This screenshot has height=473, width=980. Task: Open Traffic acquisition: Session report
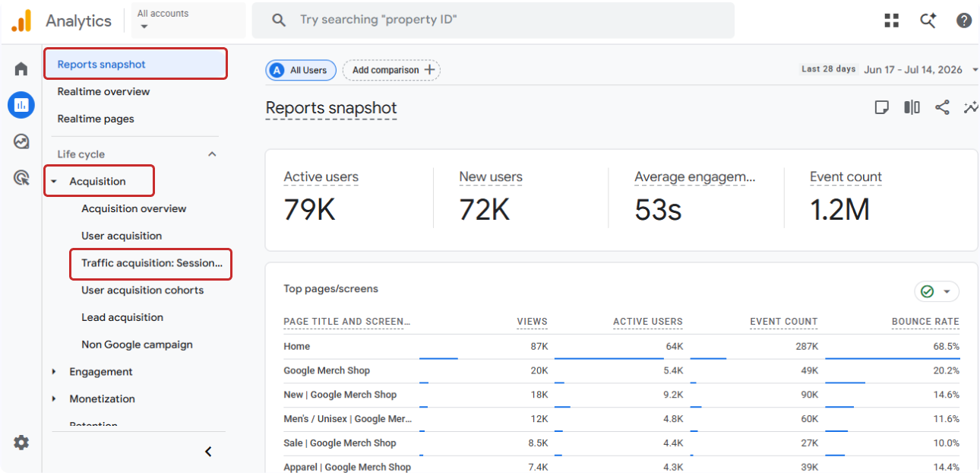point(151,264)
